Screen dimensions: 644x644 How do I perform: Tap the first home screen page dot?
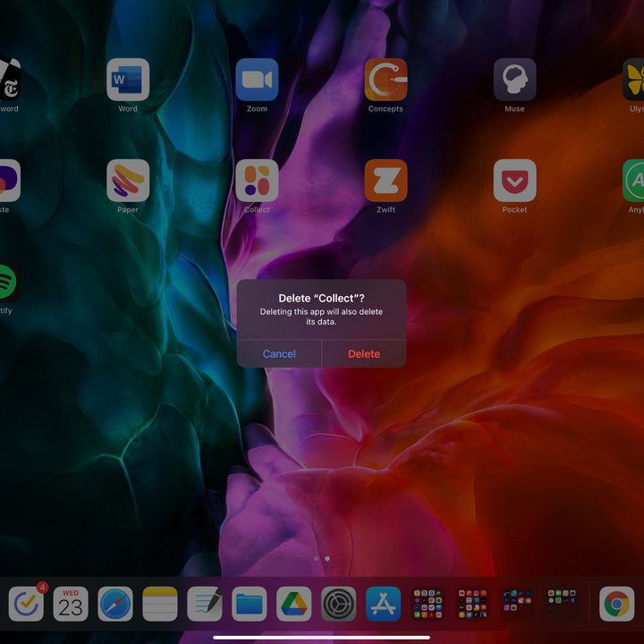click(316, 558)
